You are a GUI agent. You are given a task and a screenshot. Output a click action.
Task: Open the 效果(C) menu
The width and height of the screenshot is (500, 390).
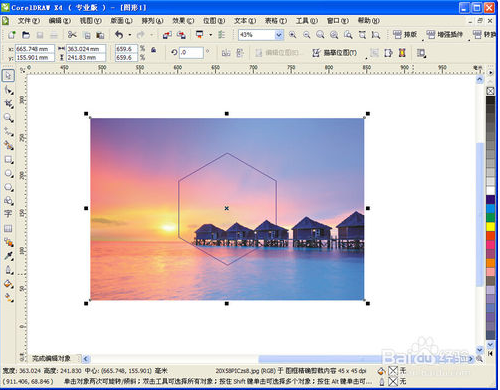183,21
